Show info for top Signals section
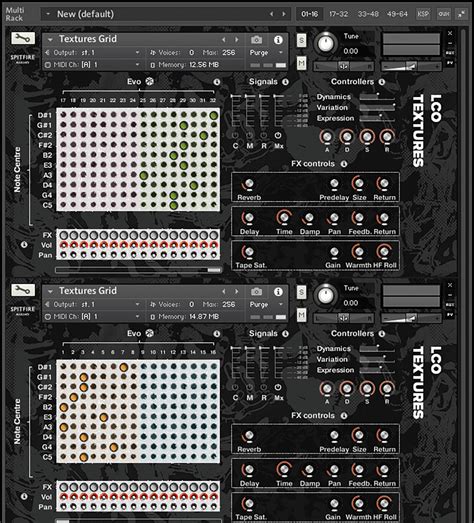This screenshot has height=523, width=474. point(285,82)
